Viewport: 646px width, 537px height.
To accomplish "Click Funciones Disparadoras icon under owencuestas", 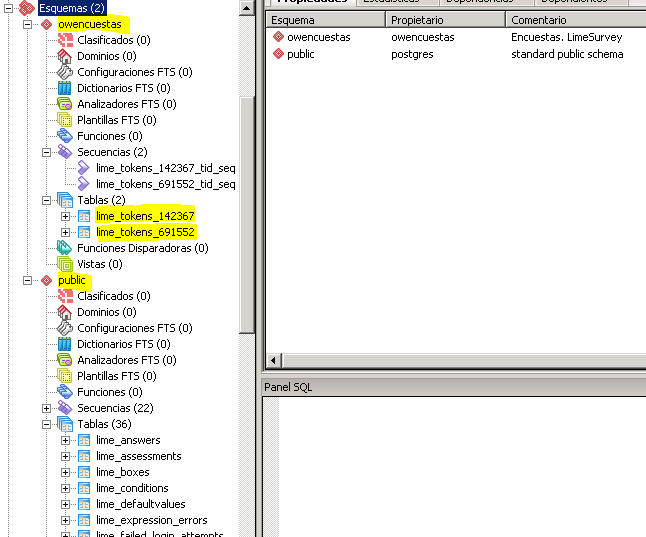I will point(66,248).
